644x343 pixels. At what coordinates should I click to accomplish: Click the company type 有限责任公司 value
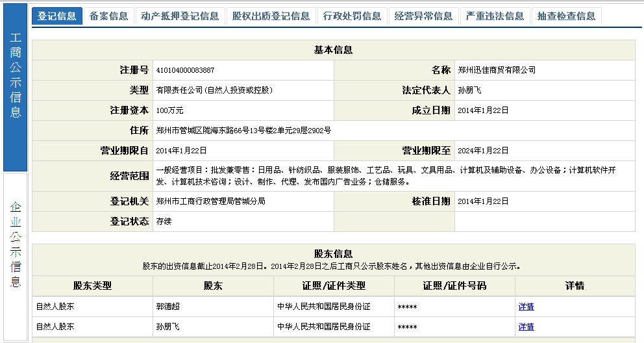[x=214, y=90]
